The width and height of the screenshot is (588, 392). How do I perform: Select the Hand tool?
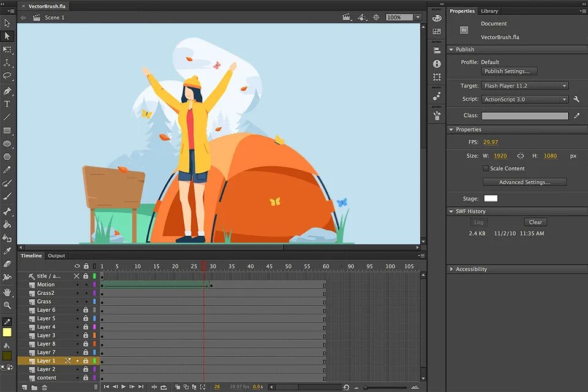click(x=7, y=292)
